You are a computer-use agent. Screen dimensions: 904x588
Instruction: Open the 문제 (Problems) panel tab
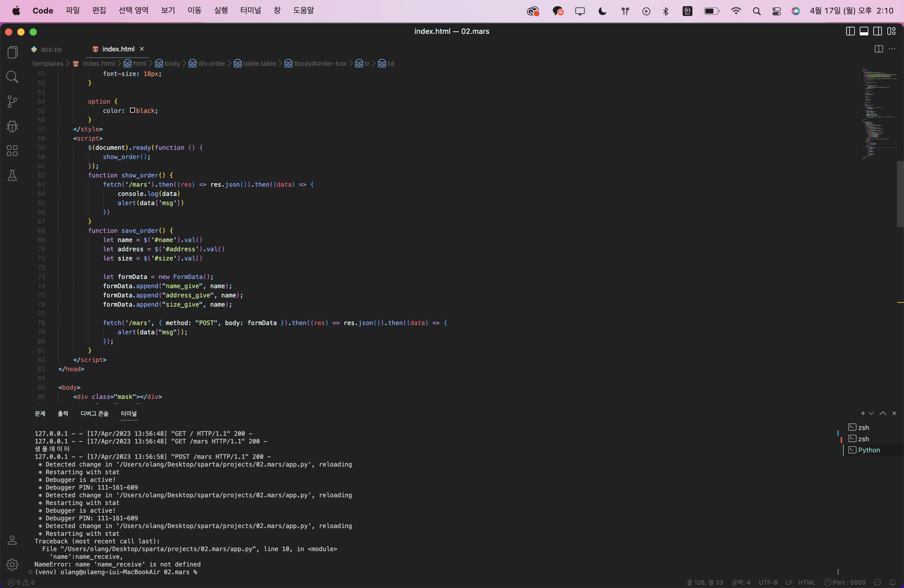point(40,413)
